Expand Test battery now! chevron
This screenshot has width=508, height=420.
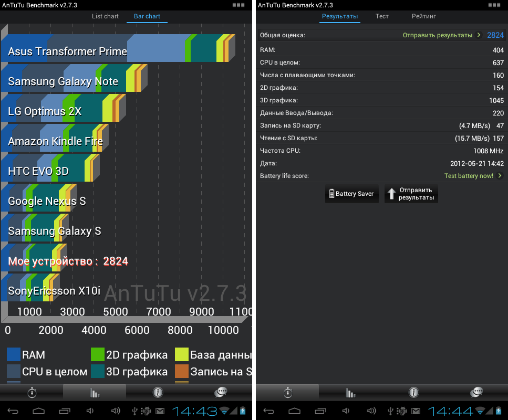500,176
